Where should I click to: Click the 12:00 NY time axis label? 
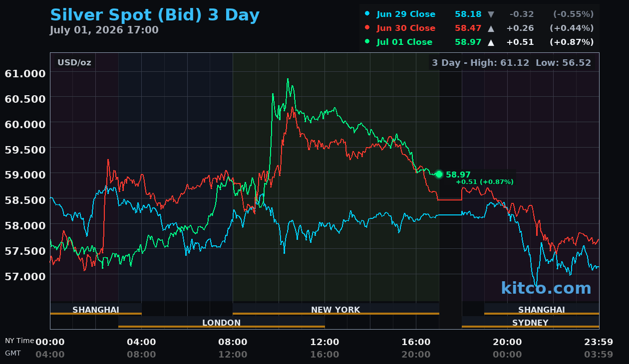coord(325,342)
